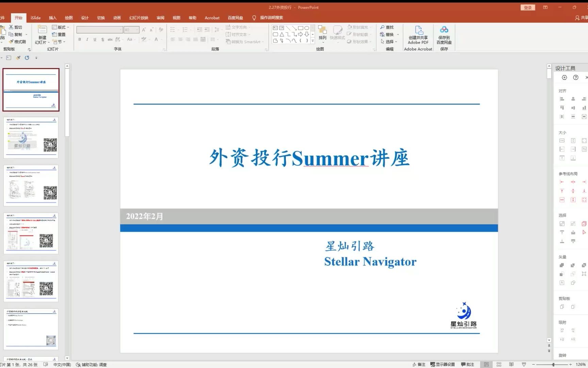Open the Animations (动画) tab
The height and width of the screenshot is (368, 588).
tap(117, 18)
